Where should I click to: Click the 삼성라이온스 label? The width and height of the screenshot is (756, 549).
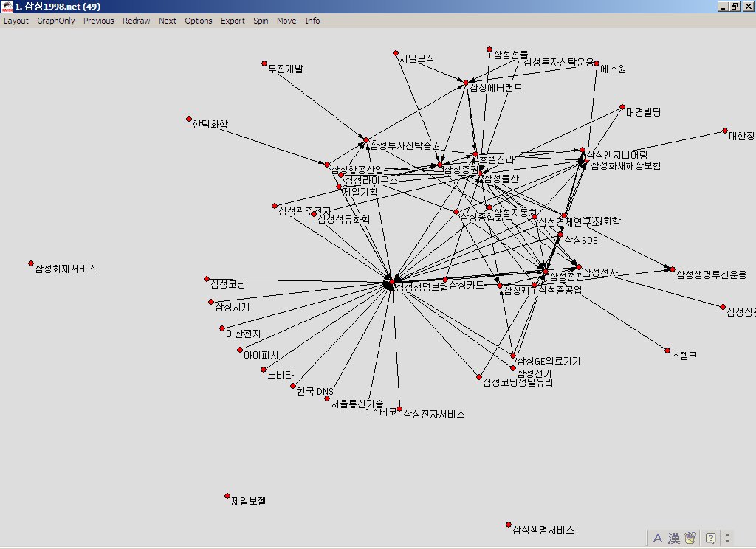pos(372,180)
